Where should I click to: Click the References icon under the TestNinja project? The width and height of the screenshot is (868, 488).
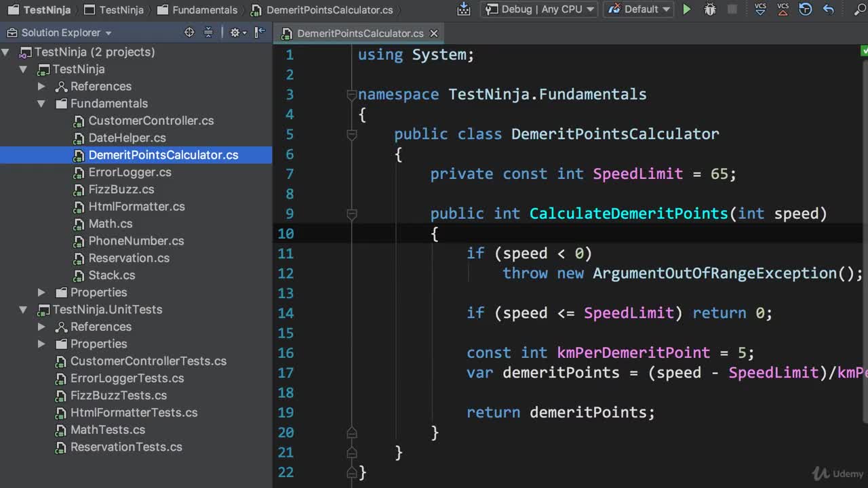61,86
